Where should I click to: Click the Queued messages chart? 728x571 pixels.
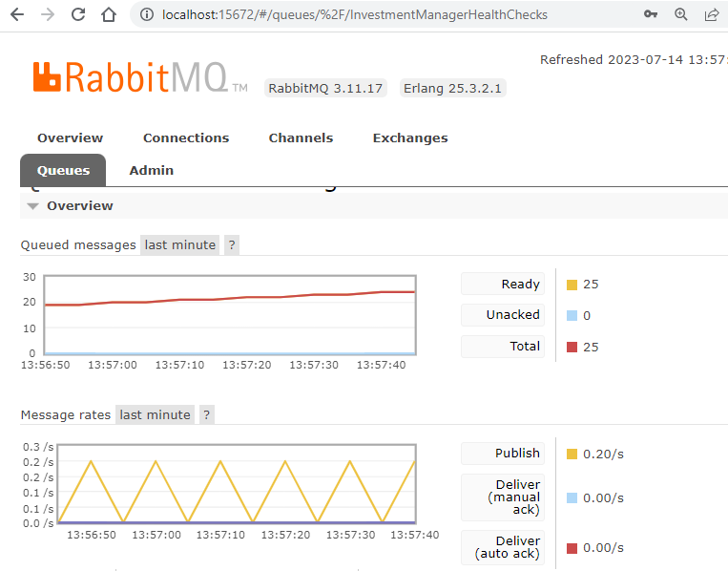[230, 315]
